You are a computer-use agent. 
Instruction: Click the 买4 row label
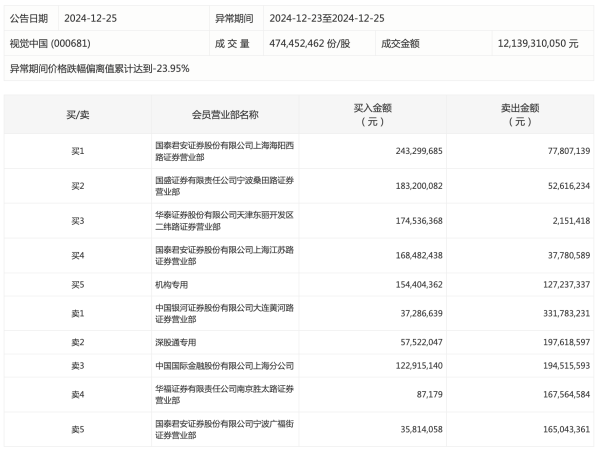coord(78,256)
